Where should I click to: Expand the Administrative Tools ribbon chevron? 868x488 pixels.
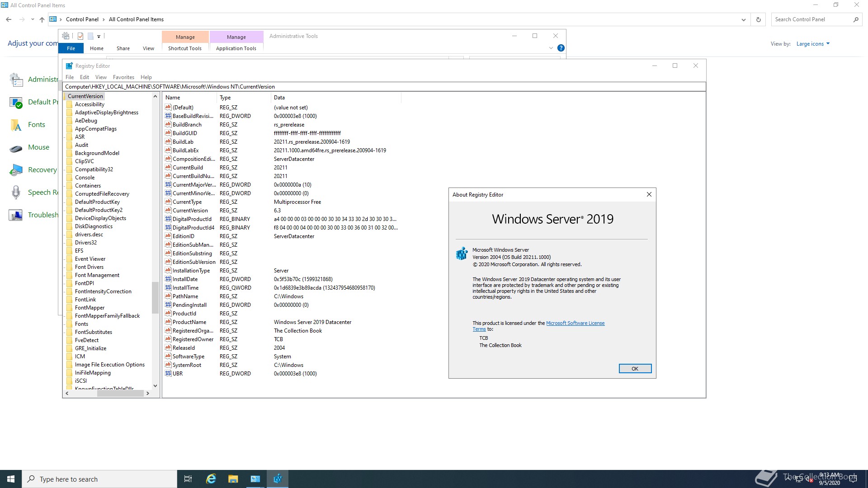pyautogui.click(x=551, y=48)
